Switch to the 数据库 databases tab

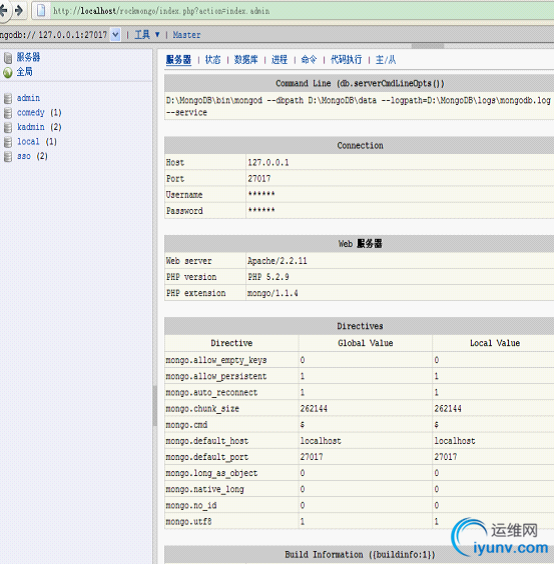coord(246,60)
